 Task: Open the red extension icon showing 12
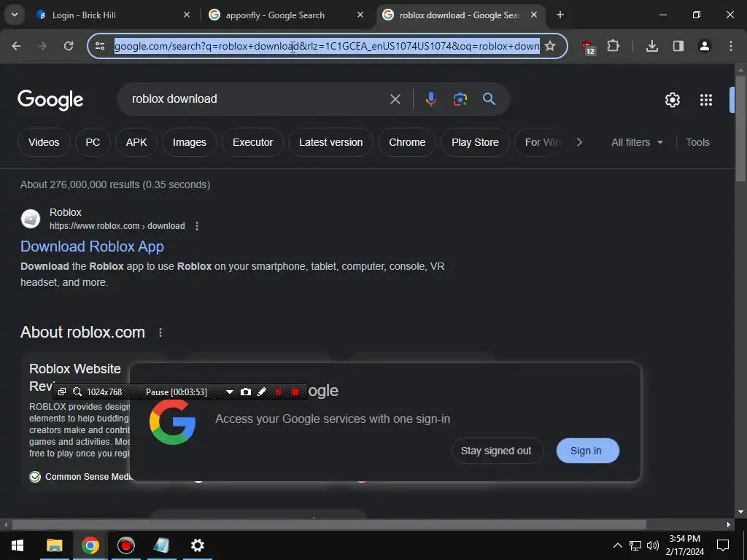click(x=588, y=47)
